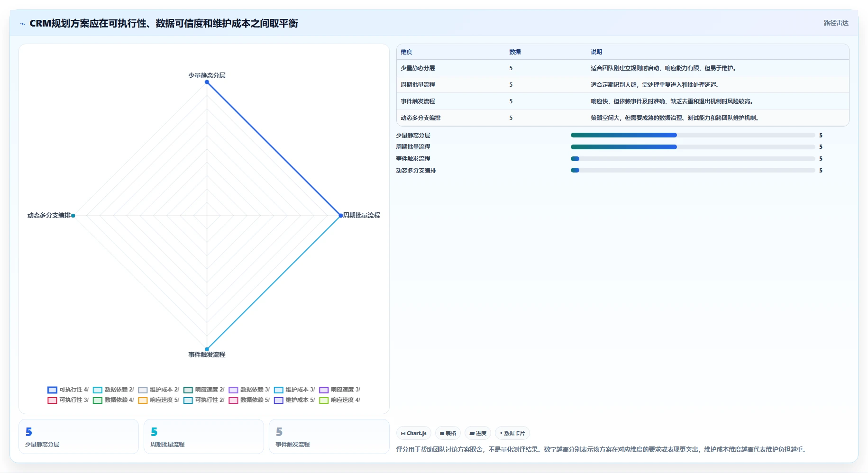Viewport: 868px width, 473px height.
Task: Click the 维度 column header
Action: point(406,52)
